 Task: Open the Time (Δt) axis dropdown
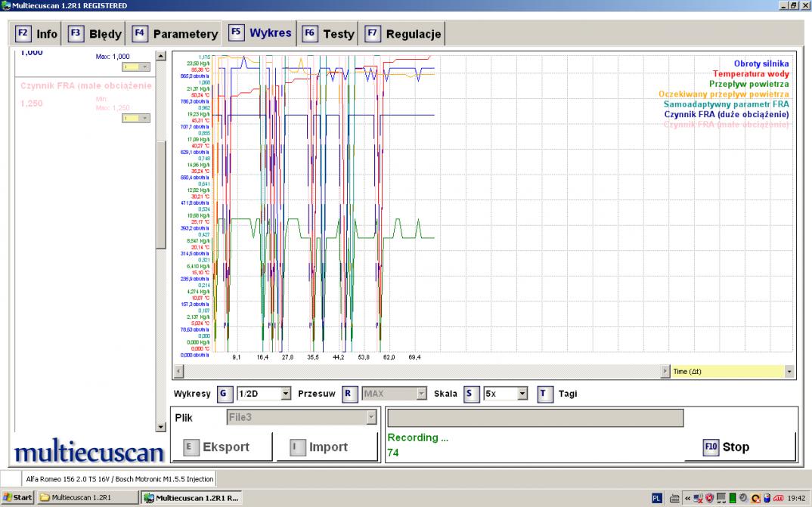pos(790,371)
